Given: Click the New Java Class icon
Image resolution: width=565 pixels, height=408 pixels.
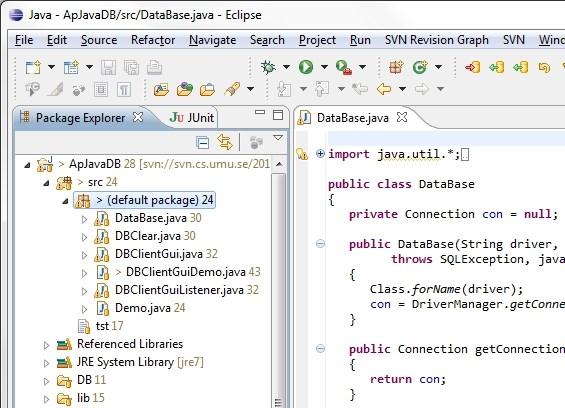Looking at the screenshot, I should [x=420, y=67].
